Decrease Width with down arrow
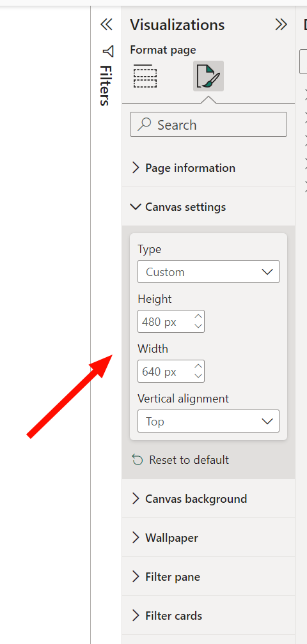Screen dimensions: 307x644 point(198,376)
